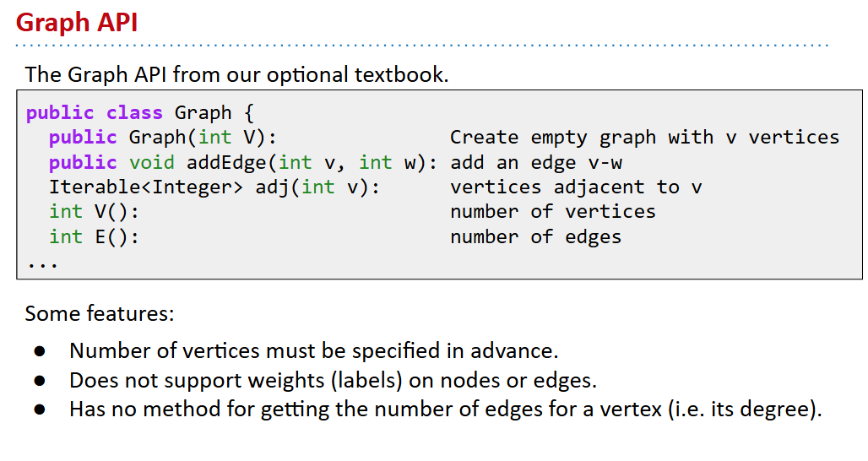Click the red 'Graph API' slide title
Screen dimensions: 868x461
pos(77,23)
